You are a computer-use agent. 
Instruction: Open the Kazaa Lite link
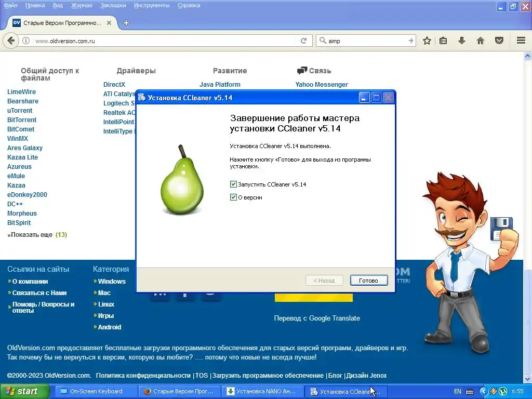pyautogui.click(x=22, y=157)
